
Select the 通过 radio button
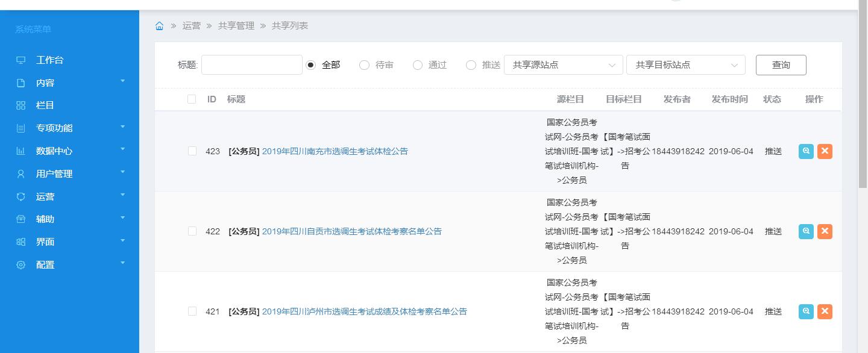pyautogui.click(x=418, y=65)
